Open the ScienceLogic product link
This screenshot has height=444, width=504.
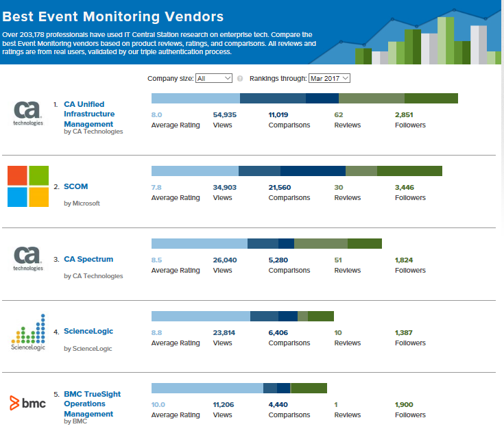pyautogui.click(x=88, y=331)
